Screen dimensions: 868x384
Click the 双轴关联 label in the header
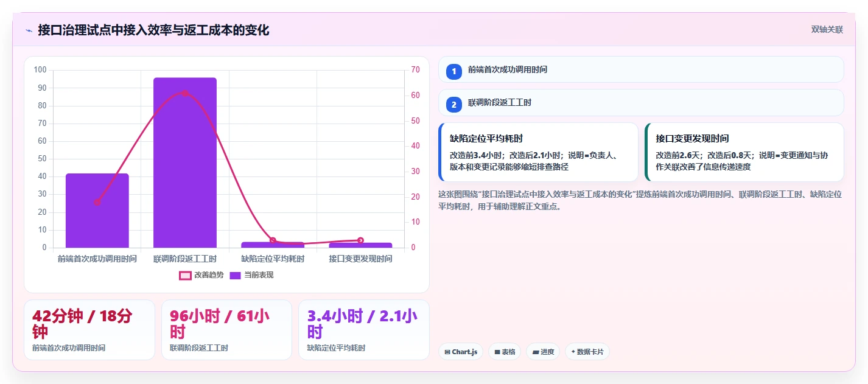click(x=827, y=30)
